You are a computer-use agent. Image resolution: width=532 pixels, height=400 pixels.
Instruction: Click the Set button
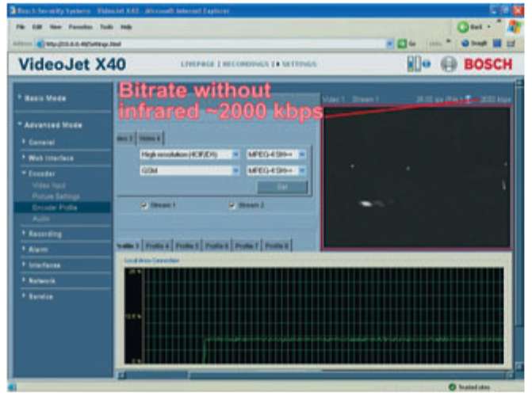[x=282, y=187]
